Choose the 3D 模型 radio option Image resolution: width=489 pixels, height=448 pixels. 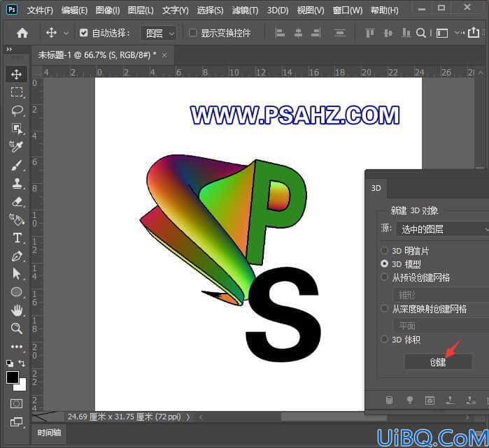pos(384,264)
